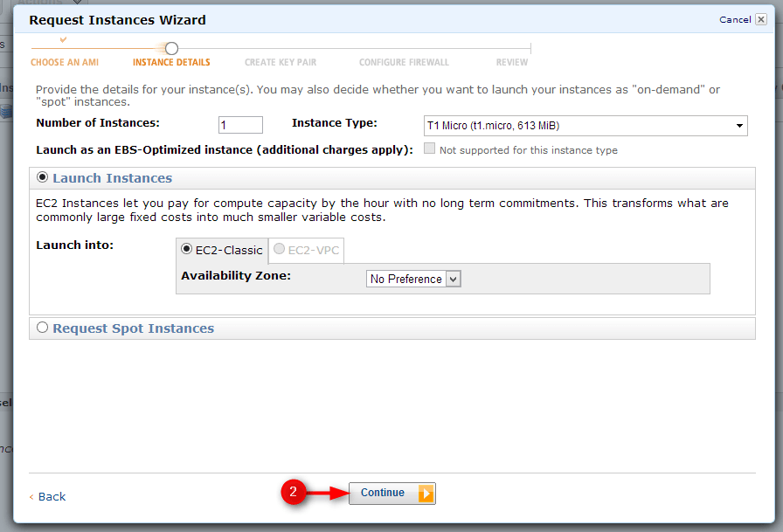Image resolution: width=783 pixels, height=532 pixels.
Task: Select the Launch Instances radio button
Action: point(43,177)
